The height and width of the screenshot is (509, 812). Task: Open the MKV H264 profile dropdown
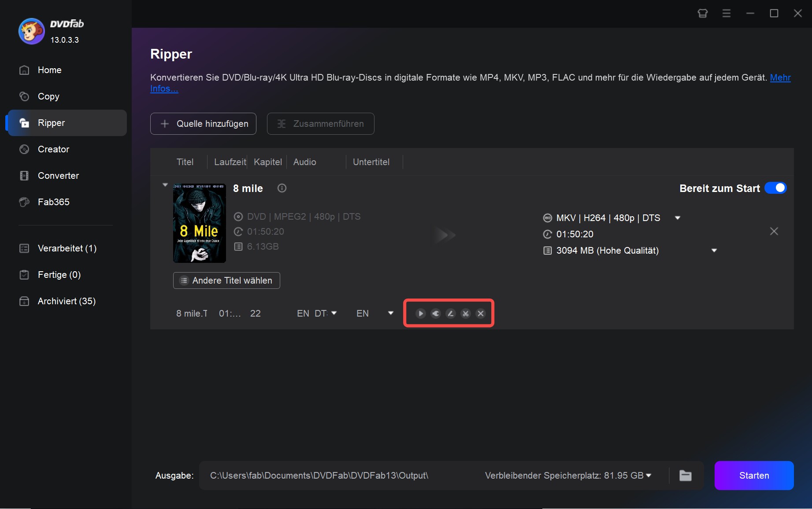click(x=678, y=218)
